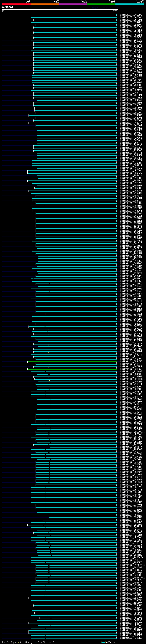
Task: Click the cyan alignment bar for C0Z2P5
Action: tap(74, 15)
